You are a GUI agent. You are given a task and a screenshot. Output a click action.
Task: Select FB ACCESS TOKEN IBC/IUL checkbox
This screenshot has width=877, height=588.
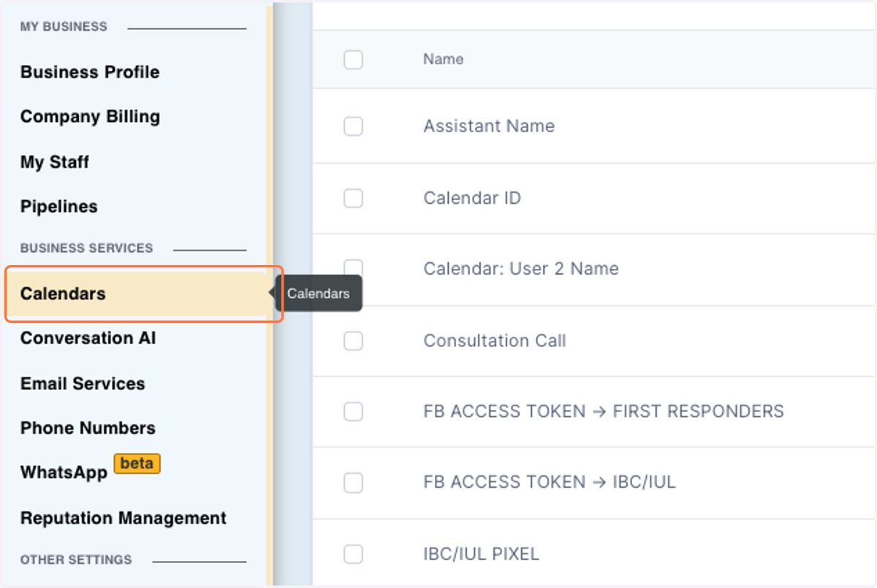pyautogui.click(x=353, y=483)
